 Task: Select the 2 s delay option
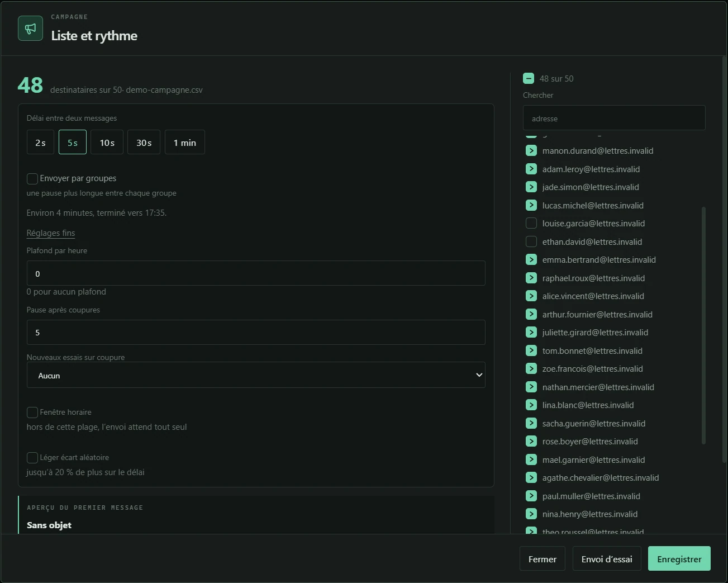coord(40,142)
